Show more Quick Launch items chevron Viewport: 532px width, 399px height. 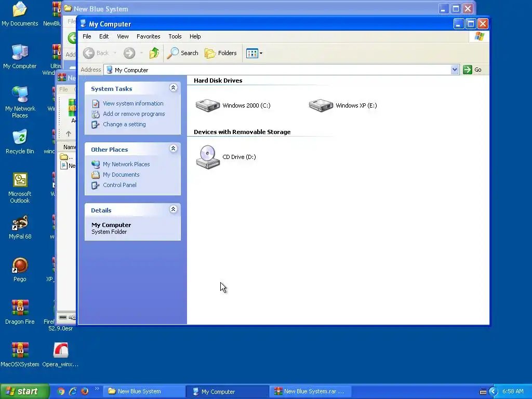pyautogui.click(x=97, y=389)
